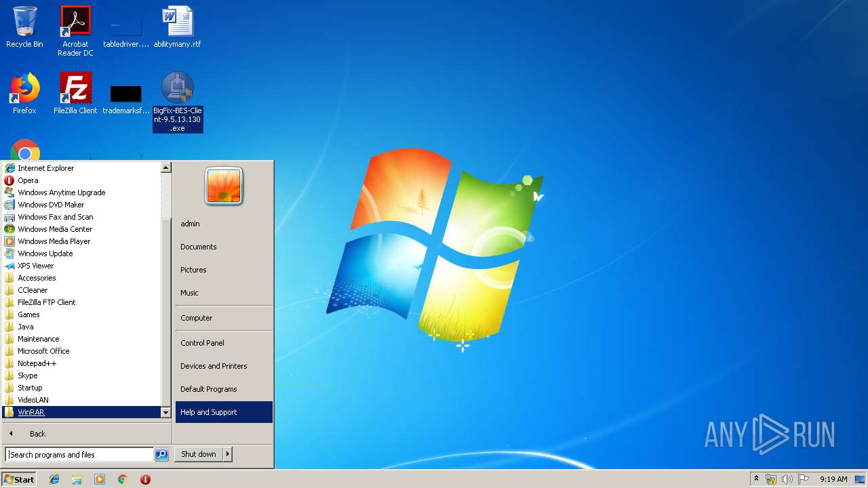The image size is (868, 488).
Task: Select the BigFix-BES-Client installer icon
Action: [x=178, y=102]
